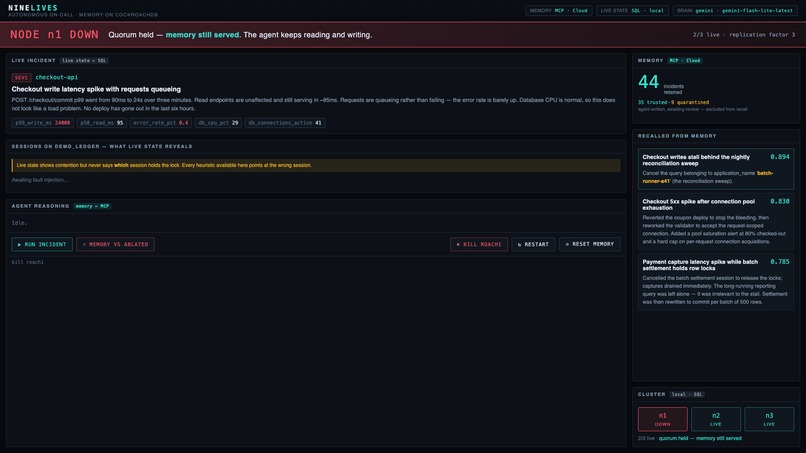Click the BRAIN gemini model header badge
The width and height of the screenshot is (806, 453).
pos(735,10)
